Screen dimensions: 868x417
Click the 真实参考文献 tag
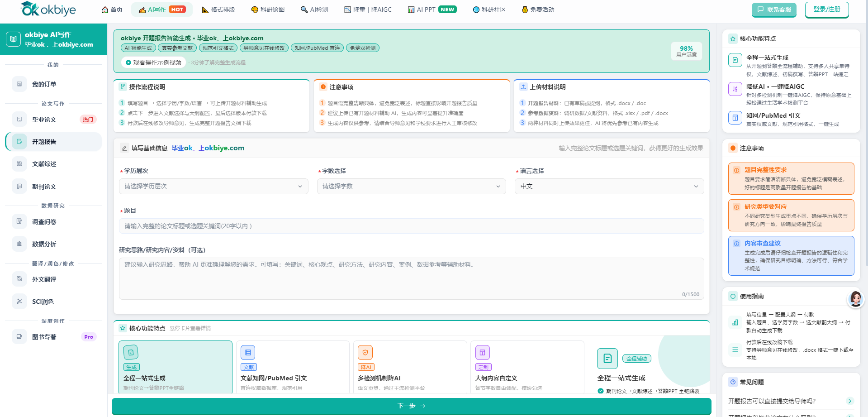(177, 48)
